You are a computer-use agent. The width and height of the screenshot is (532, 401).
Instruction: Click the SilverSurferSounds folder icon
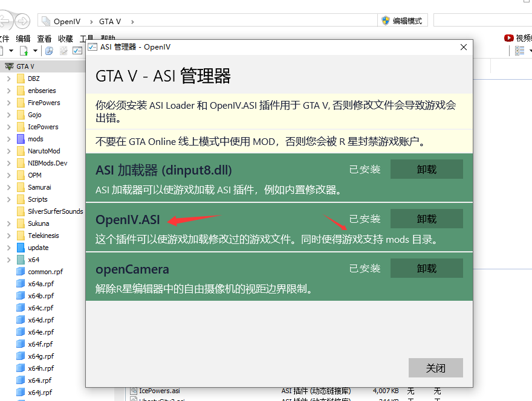[21, 211]
